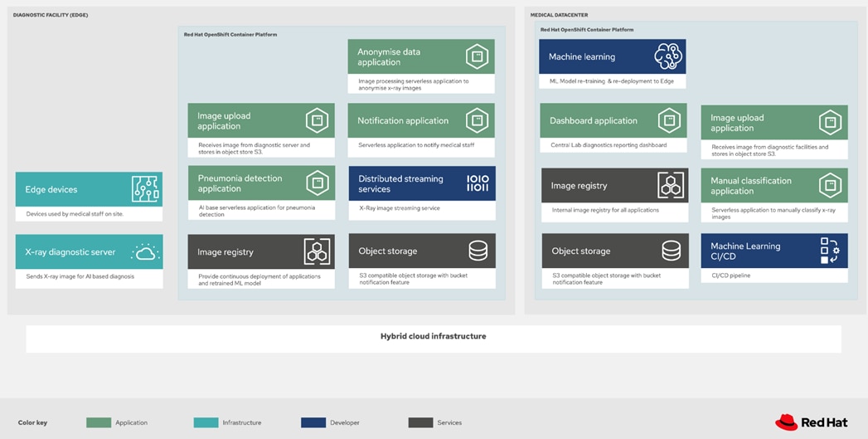
Task: Click 'AI base serverless application for pneumonia' description
Action: [257, 211]
